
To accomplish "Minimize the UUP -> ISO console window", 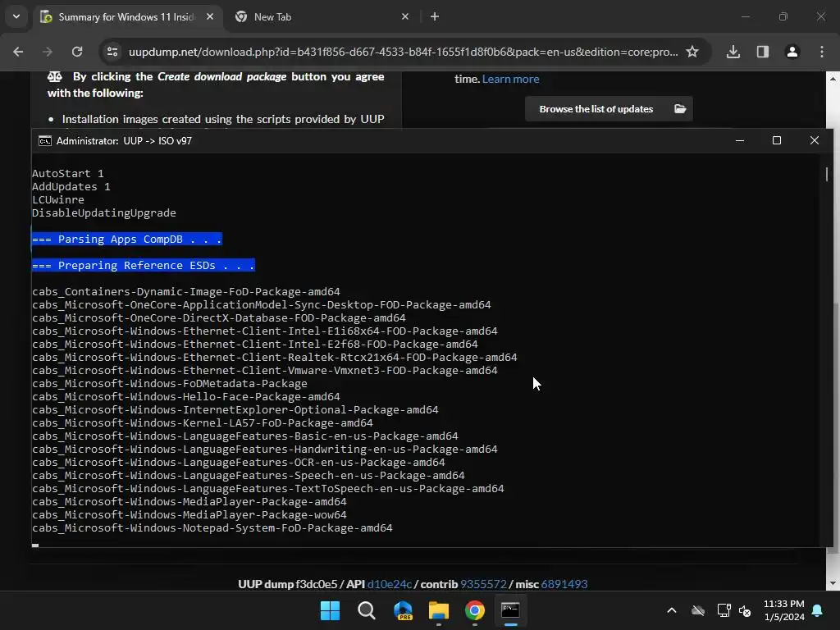I will pos(740,140).
